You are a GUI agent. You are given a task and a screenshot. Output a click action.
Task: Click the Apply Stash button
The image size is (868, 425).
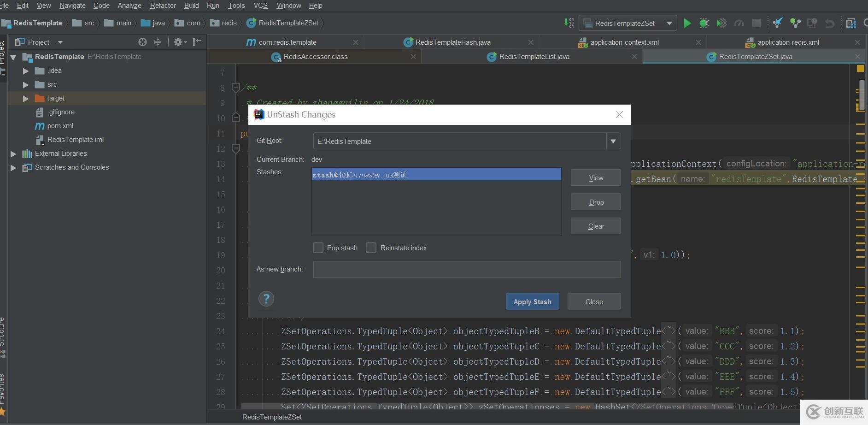pyautogui.click(x=532, y=301)
